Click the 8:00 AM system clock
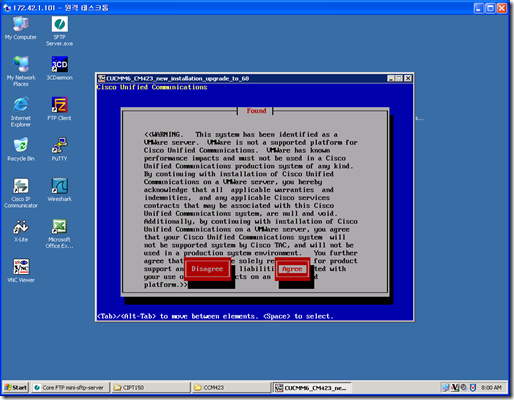This screenshot has width=514, height=400. (491, 387)
